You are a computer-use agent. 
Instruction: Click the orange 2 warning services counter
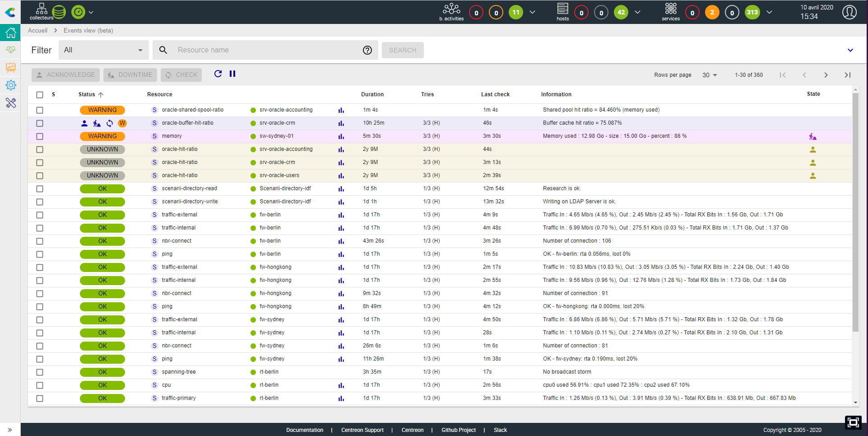[712, 12]
